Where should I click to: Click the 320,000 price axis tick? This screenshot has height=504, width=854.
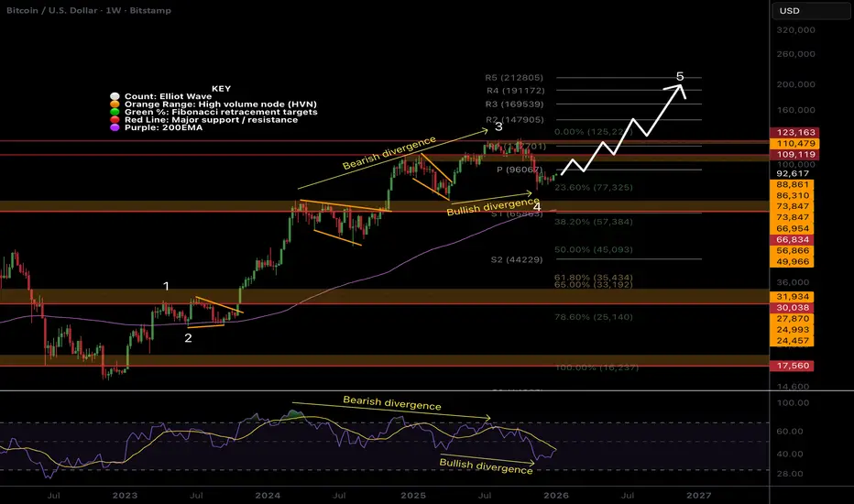pyautogui.click(x=795, y=30)
